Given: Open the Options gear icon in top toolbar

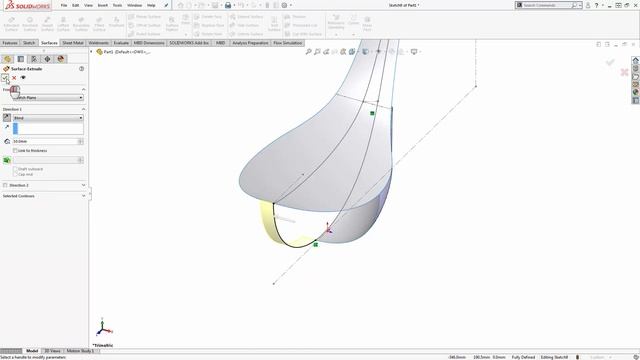Looking at the screenshot, I should [x=284, y=5].
